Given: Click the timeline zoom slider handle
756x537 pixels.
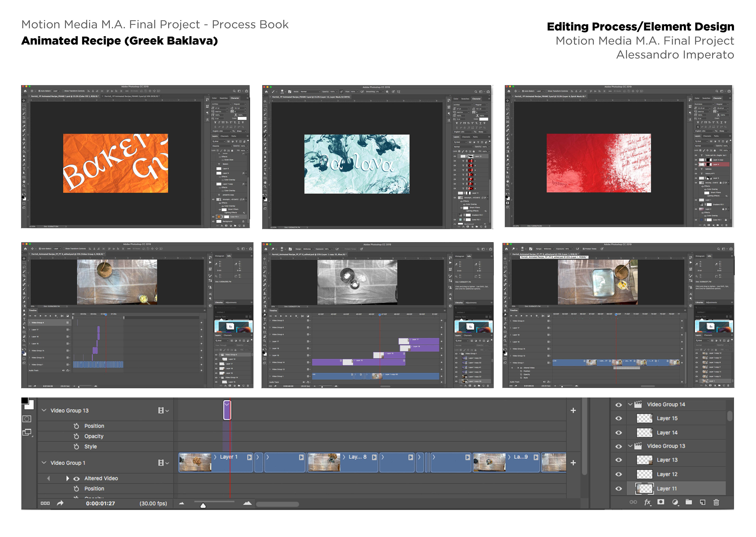Looking at the screenshot, I should click(x=203, y=505).
